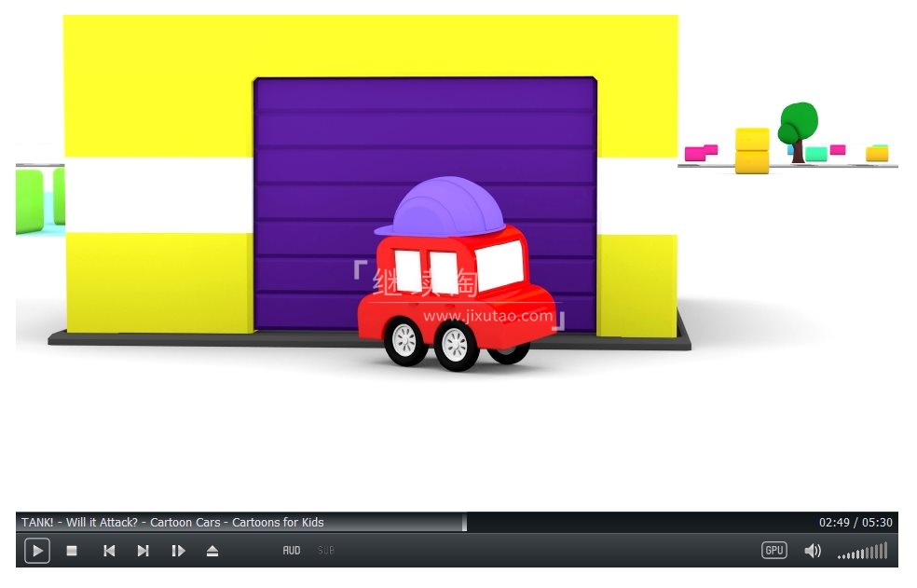Step forward one frame
The width and height of the screenshot is (917, 588).
click(178, 551)
